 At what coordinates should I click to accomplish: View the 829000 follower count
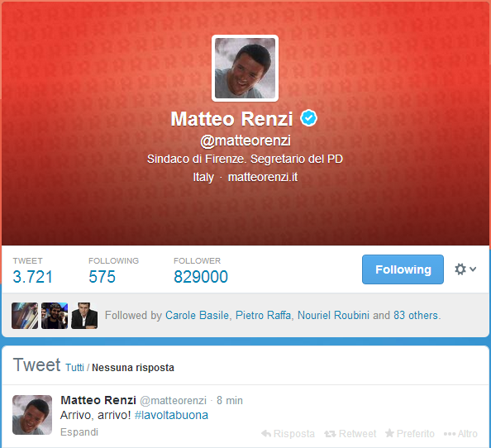(201, 277)
